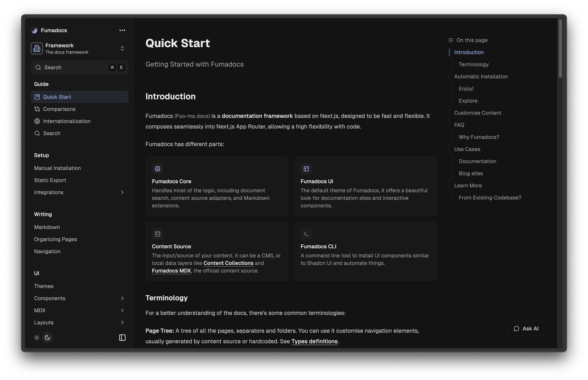Click the Internationalization globe icon
Image resolution: width=588 pixels, height=380 pixels.
point(37,121)
